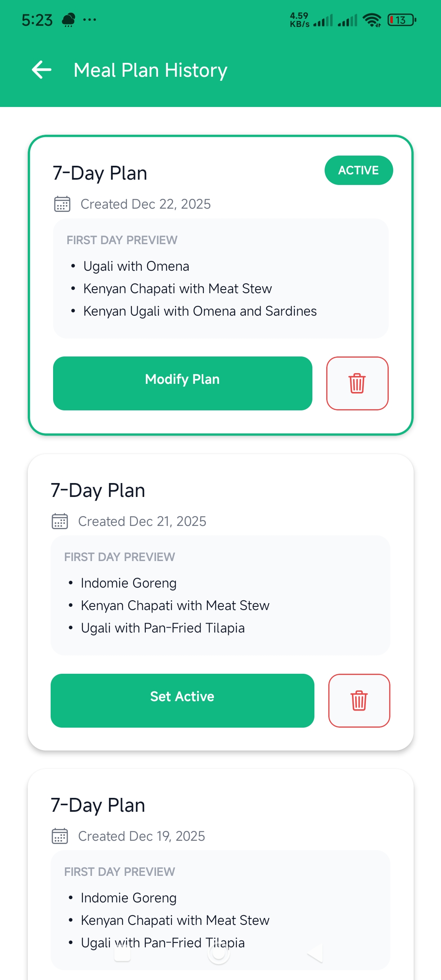Tap the calendar icon beside Created Dec 19, 2025
441x980 pixels.
pos(60,835)
